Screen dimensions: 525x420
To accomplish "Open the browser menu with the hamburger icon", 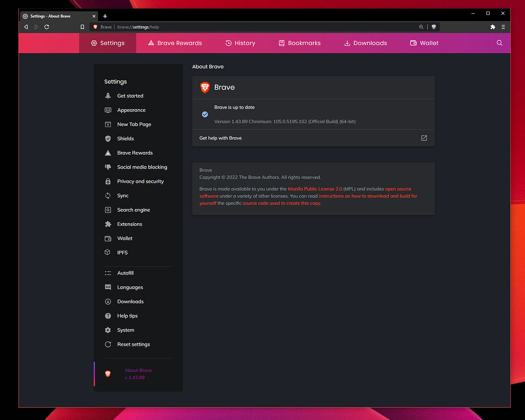I will tap(503, 27).
